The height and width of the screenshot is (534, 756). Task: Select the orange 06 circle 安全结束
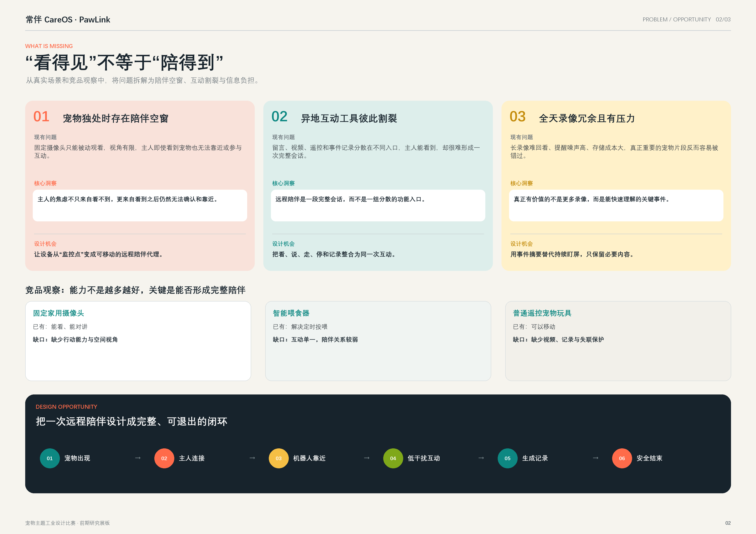[622, 458]
